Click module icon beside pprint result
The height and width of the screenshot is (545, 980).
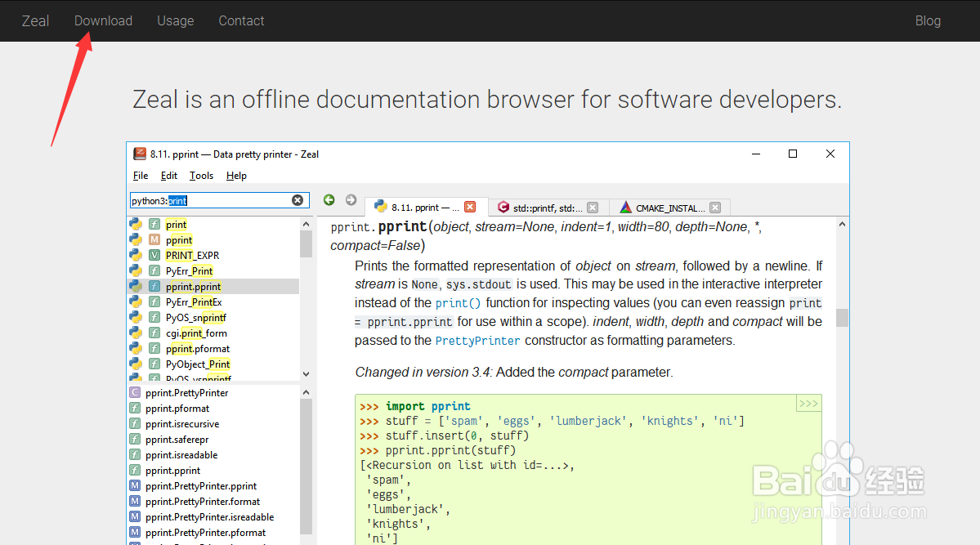coord(154,239)
